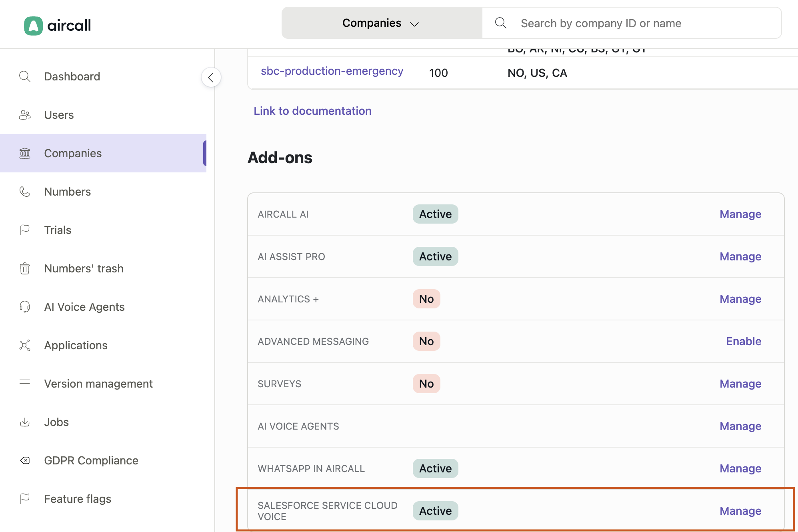Click the ANALYTICS + label
The height and width of the screenshot is (532, 798).
tap(288, 299)
